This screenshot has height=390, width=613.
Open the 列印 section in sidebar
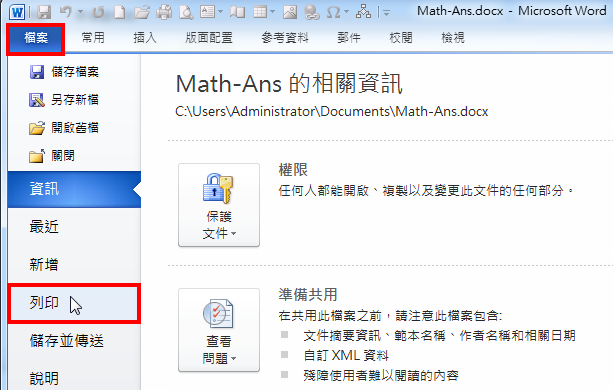(74, 303)
